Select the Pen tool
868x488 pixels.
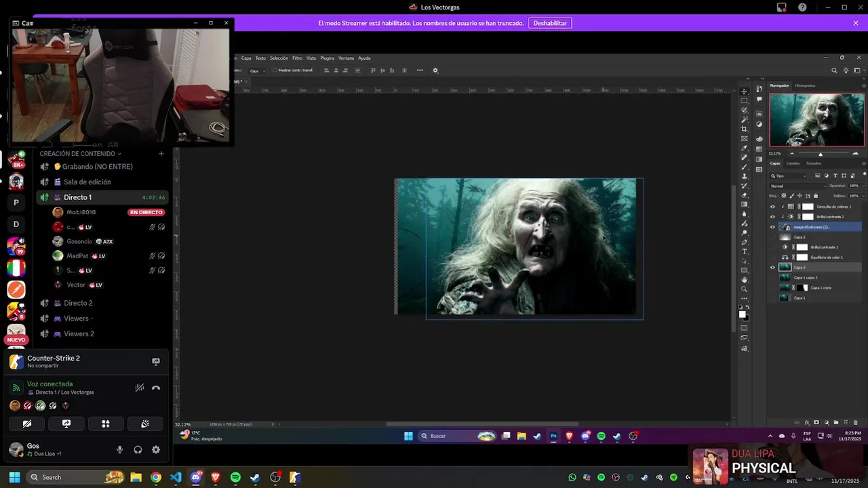744,242
